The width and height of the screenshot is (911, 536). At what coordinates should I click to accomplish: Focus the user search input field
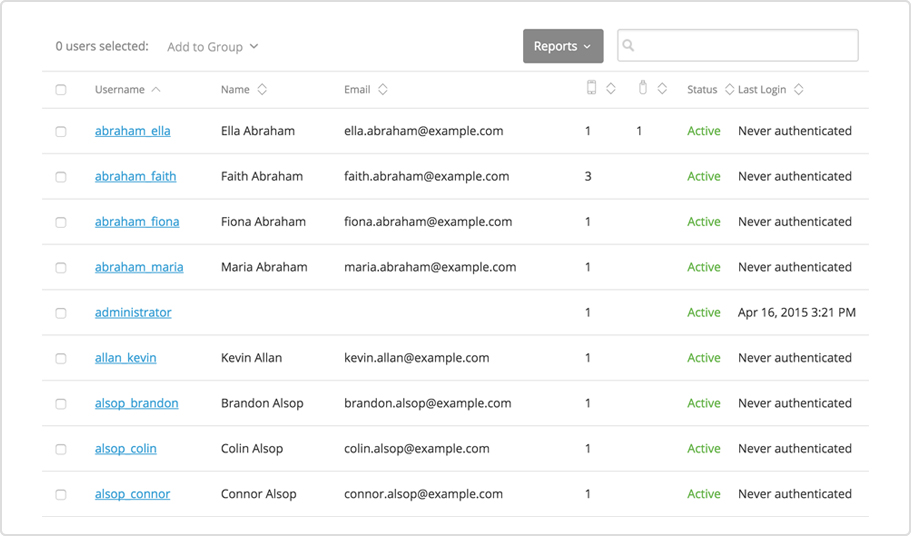[x=745, y=46]
